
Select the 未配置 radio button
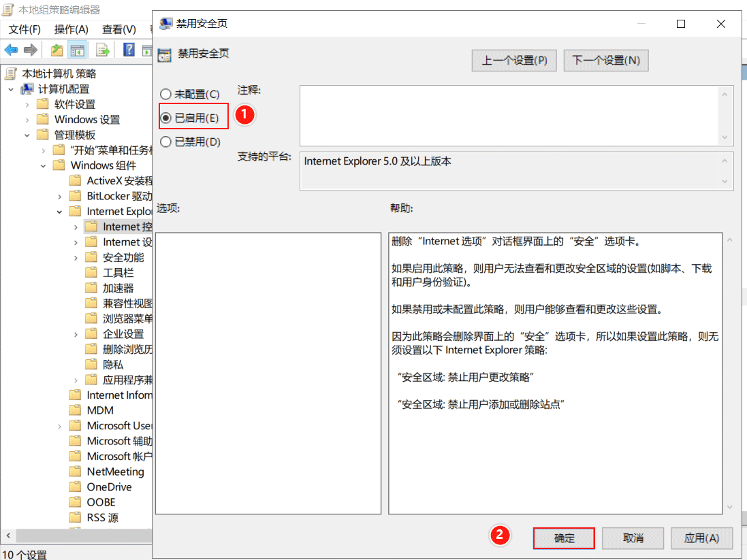(165, 94)
